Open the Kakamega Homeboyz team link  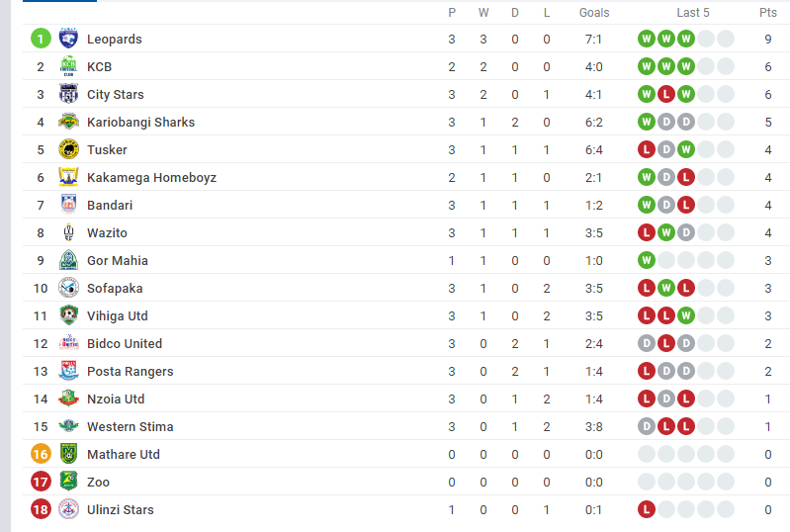pos(151,178)
